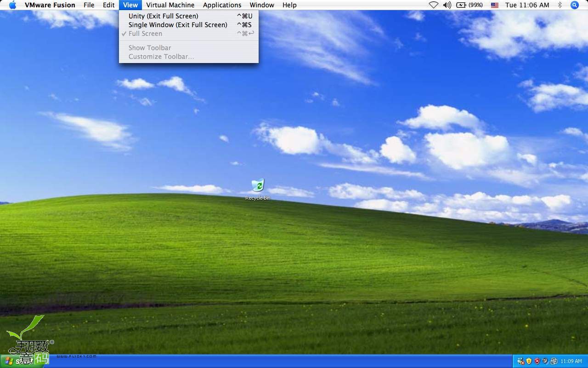Open the VMware Fusion application menu
This screenshot has width=588, height=368.
[50, 5]
